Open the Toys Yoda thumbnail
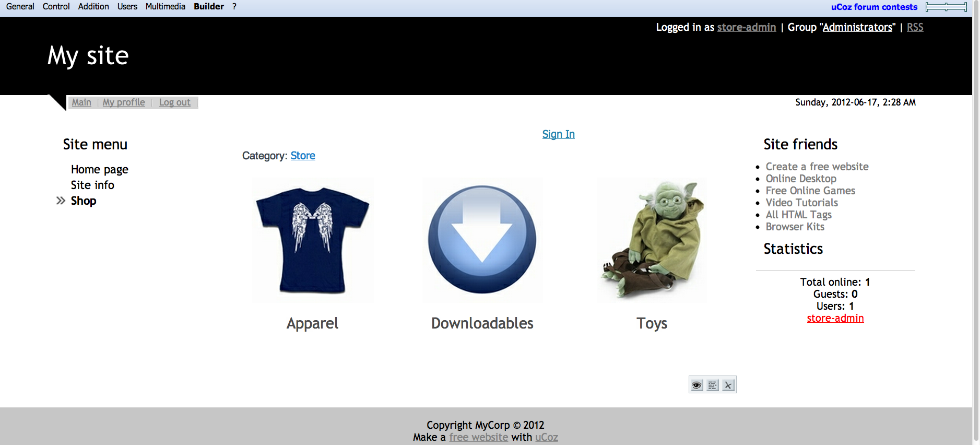 (652, 240)
